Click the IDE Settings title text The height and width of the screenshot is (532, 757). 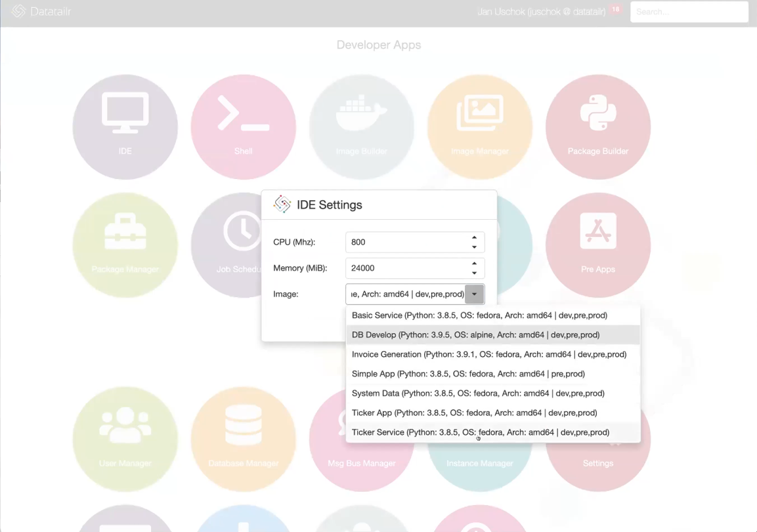coord(329,205)
